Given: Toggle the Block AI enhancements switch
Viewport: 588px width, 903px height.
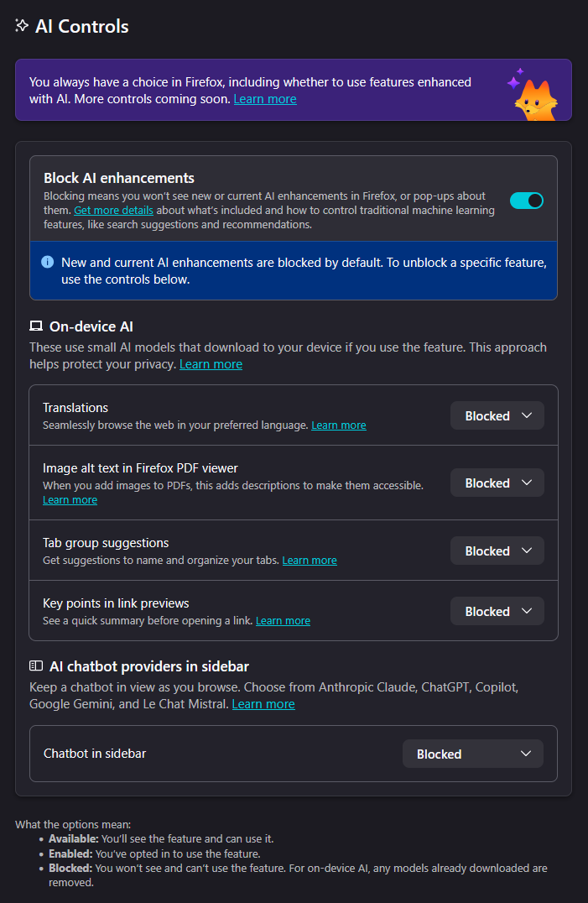Looking at the screenshot, I should coord(527,201).
